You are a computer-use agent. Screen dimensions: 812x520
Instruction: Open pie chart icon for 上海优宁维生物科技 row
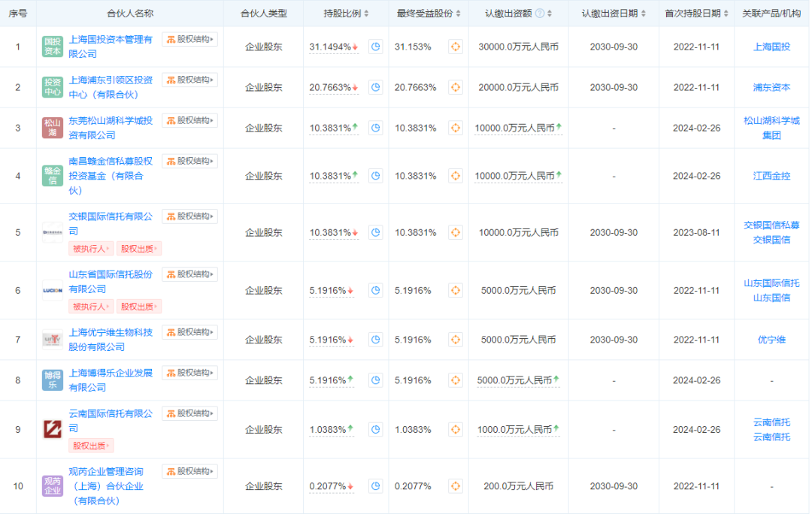click(376, 340)
